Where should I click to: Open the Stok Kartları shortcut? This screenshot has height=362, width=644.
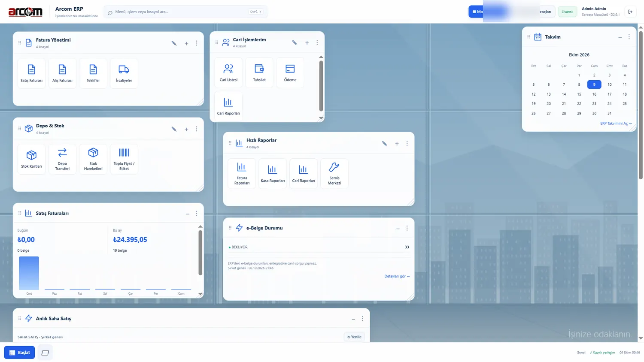click(31, 159)
